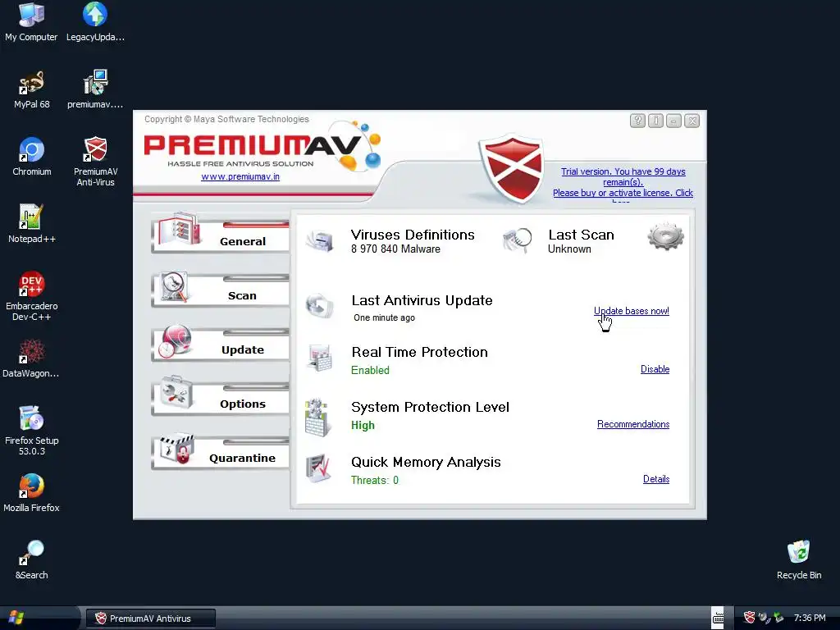Click the on-screen keyboard taskbar icon
This screenshot has height=630, width=840.
click(718, 619)
